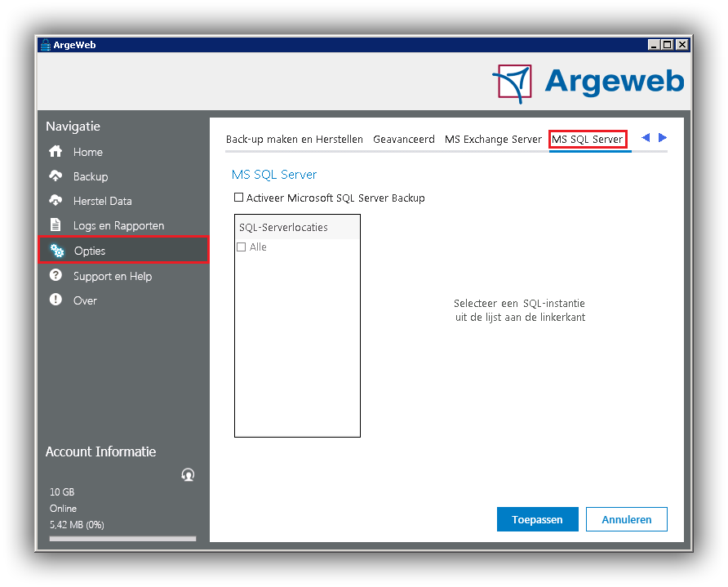Click the storage usage progress bar

(x=122, y=539)
